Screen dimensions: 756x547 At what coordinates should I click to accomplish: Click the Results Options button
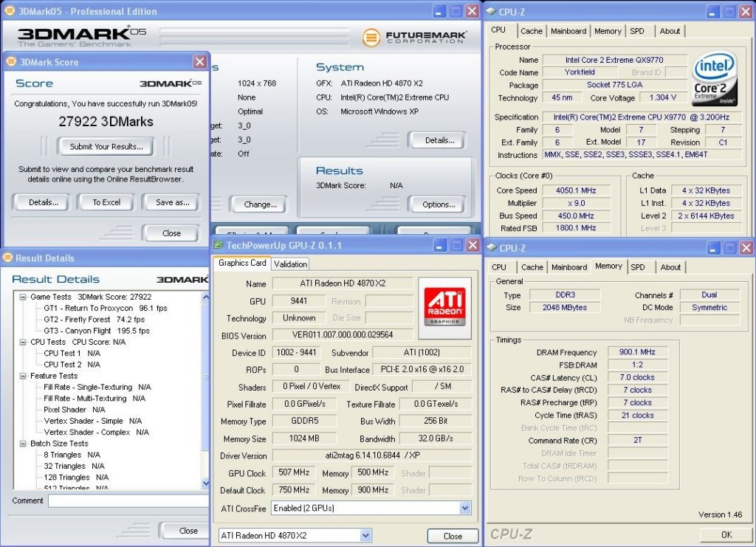point(439,204)
